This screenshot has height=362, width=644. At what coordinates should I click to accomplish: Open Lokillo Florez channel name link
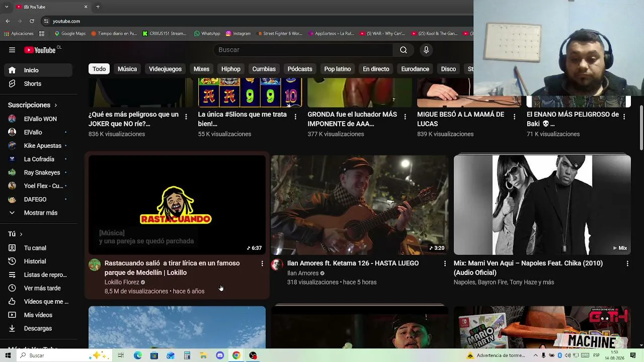click(x=122, y=283)
